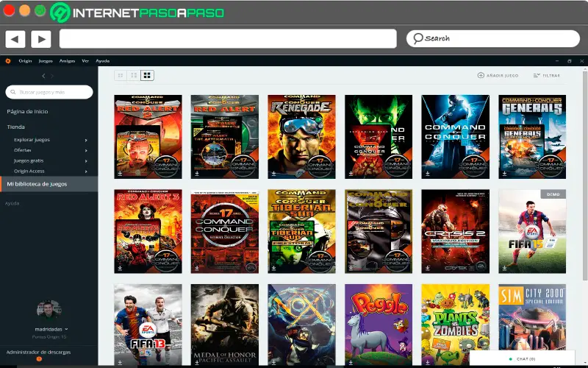Click the sidebar forward navigation chevron

[52, 76]
